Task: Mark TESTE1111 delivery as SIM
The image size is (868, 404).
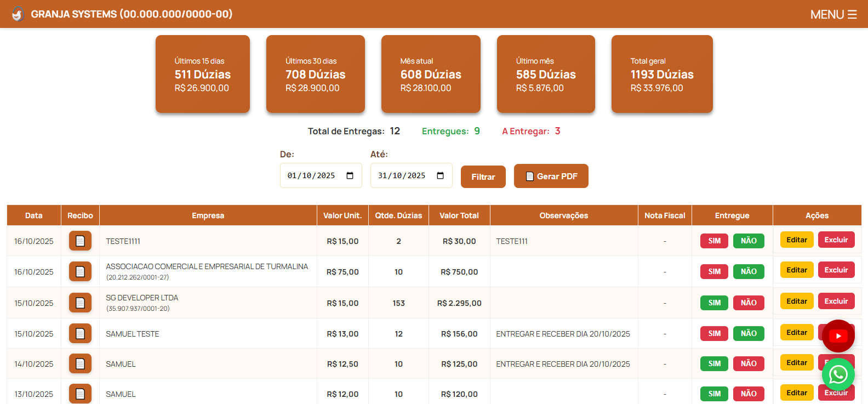Action: (x=714, y=241)
